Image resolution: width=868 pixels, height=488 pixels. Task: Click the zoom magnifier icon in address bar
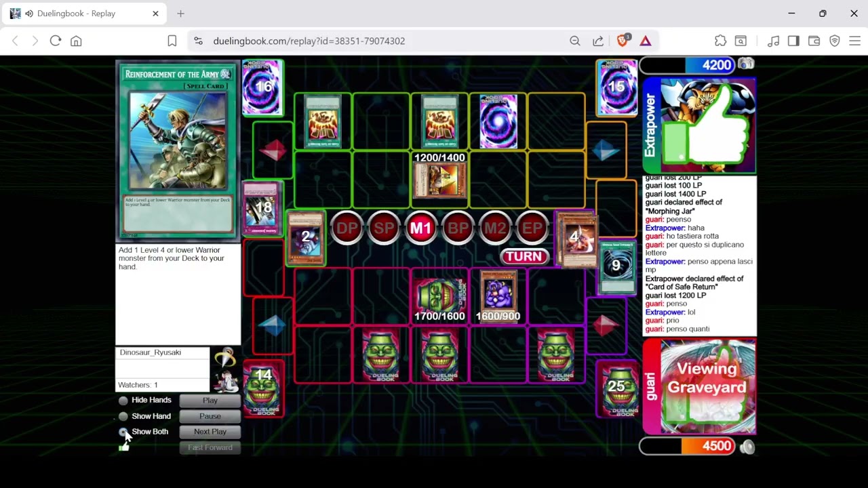tap(575, 41)
